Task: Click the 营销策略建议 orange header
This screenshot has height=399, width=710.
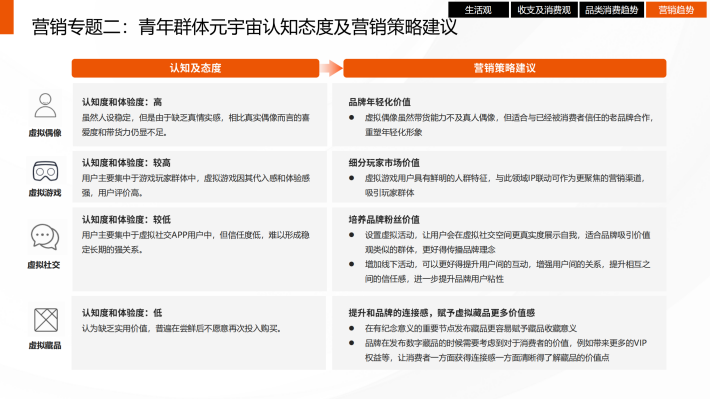Action: tap(504, 68)
